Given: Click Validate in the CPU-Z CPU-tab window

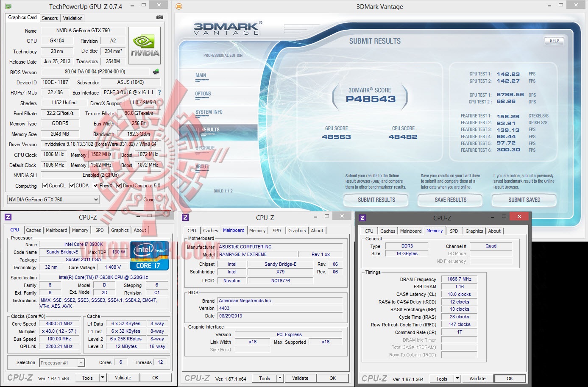Looking at the screenshot, I should pyautogui.click(x=123, y=378).
